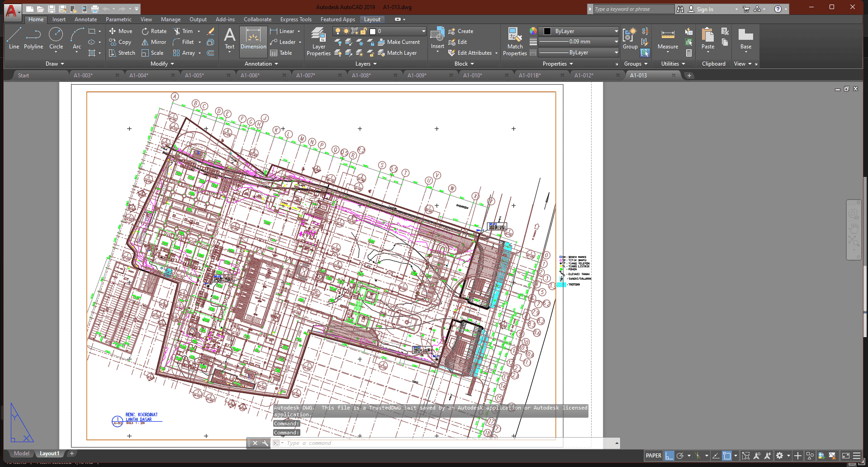The image size is (868, 467).
Task: Launch Quick Calculator from Utilities panel
Action: (x=688, y=53)
